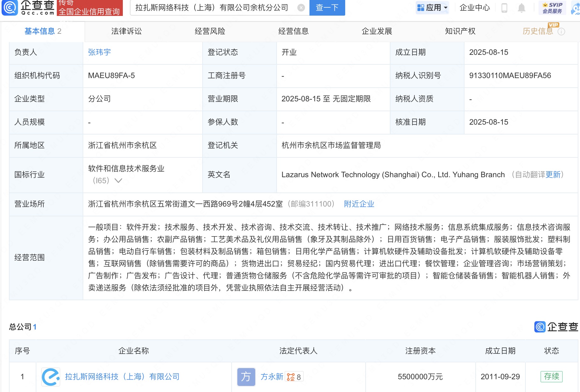Click the 2025-08-15 至 无固定期限 business term
Image resolution: width=580 pixels, height=392 pixels.
(326, 99)
